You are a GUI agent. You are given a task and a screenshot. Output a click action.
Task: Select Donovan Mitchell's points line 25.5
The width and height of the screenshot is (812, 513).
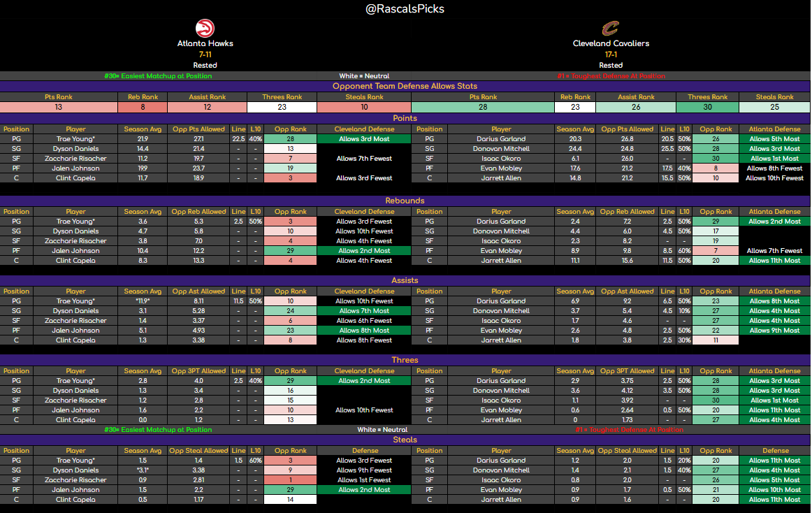667,149
